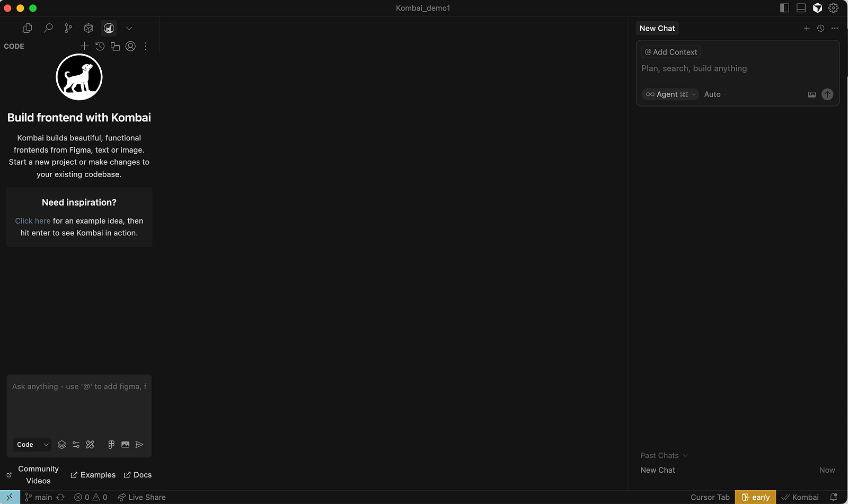The width and height of the screenshot is (848, 504).
Task: Show chat history clock in chat panel
Action: [820, 29]
